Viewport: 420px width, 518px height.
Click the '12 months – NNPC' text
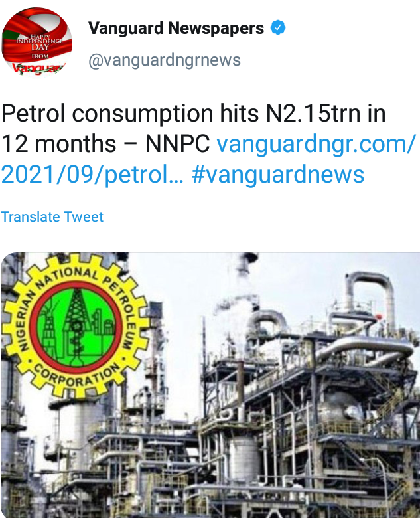[x=105, y=143]
